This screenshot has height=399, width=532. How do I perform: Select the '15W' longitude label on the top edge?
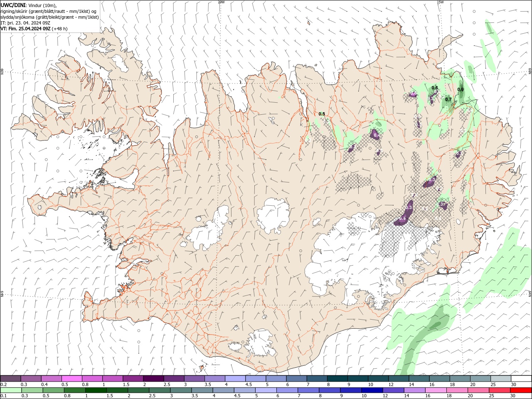click(x=440, y=2)
